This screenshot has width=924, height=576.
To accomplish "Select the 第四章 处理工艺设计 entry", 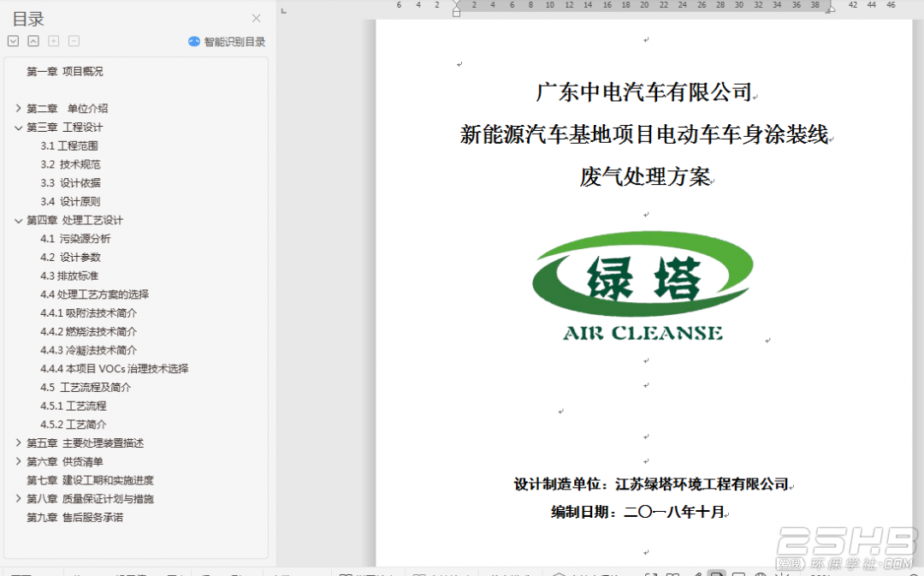I will pyautogui.click(x=74, y=221).
